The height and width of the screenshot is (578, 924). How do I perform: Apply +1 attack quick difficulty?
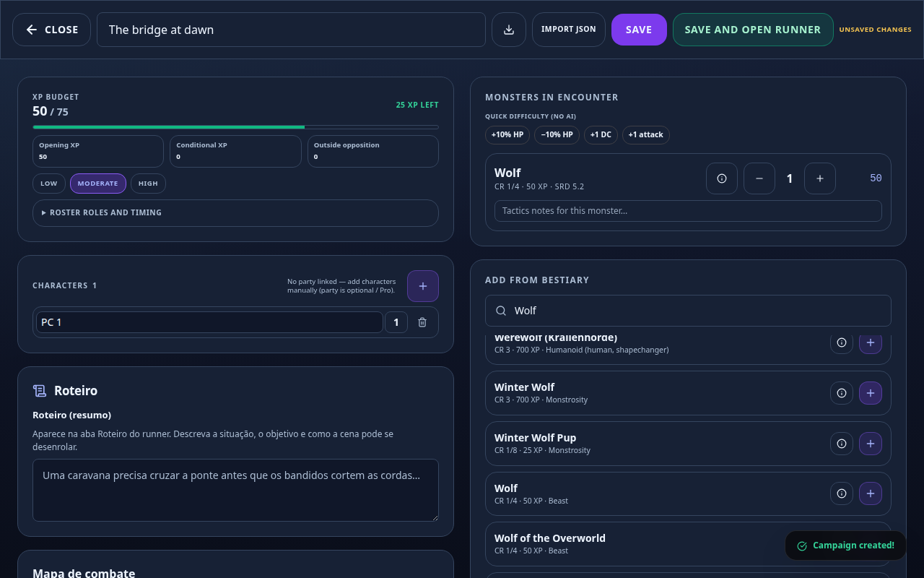click(646, 135)
